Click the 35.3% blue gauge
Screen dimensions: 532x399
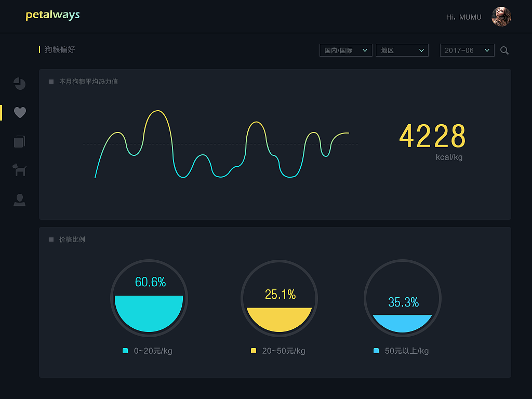coord(403,298)
